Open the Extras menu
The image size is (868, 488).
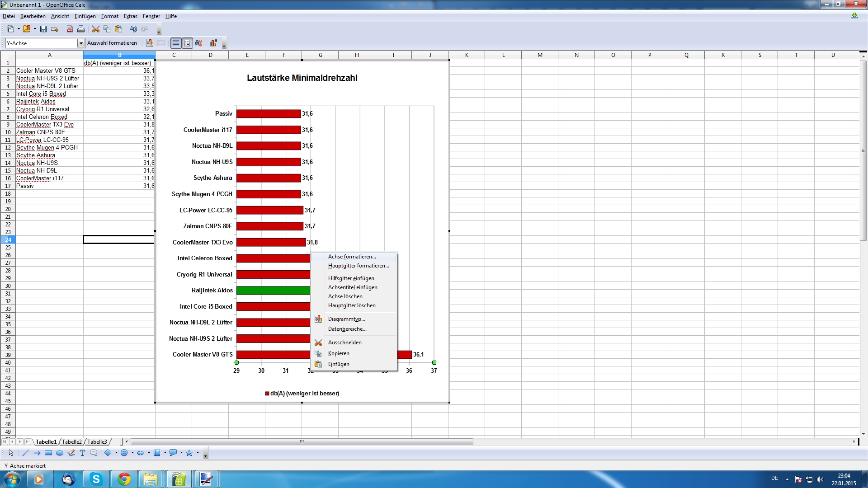[x=131, y=16]
